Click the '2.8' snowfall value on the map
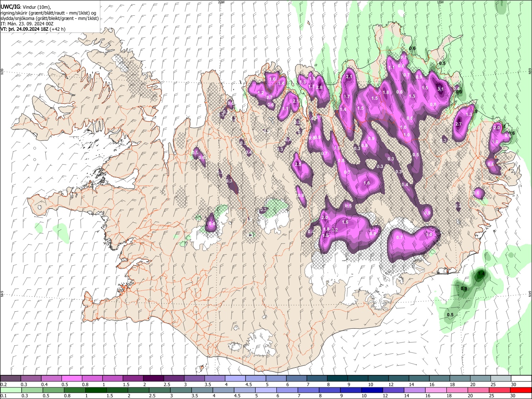The height and width of the screenshot is (399, 532). point(319,87)
